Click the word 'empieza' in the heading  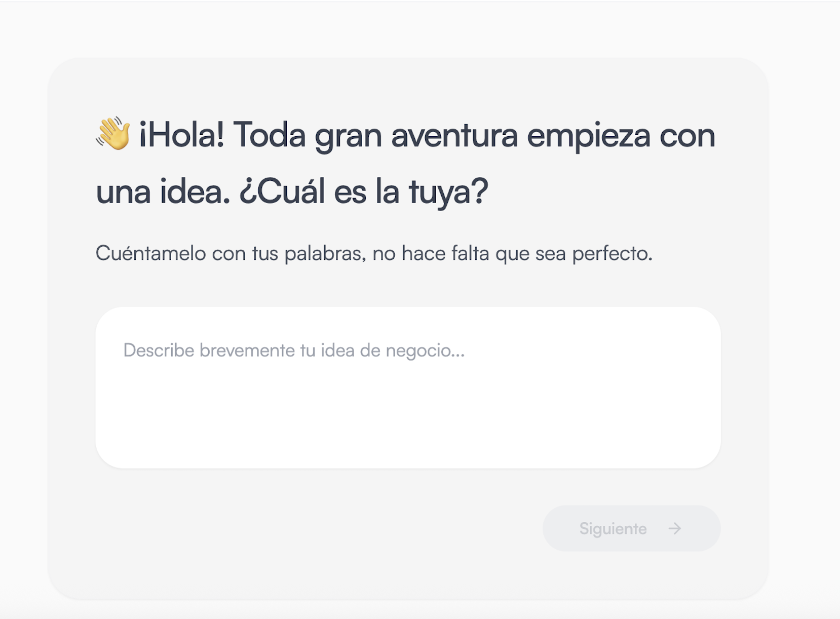pos(588,136)
